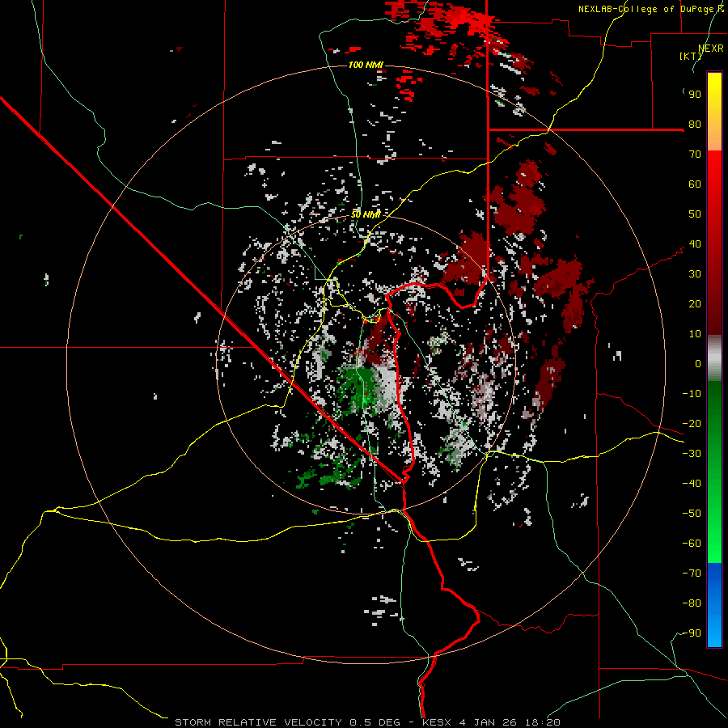Click the positive 10 knot scale label

(695, 334)
